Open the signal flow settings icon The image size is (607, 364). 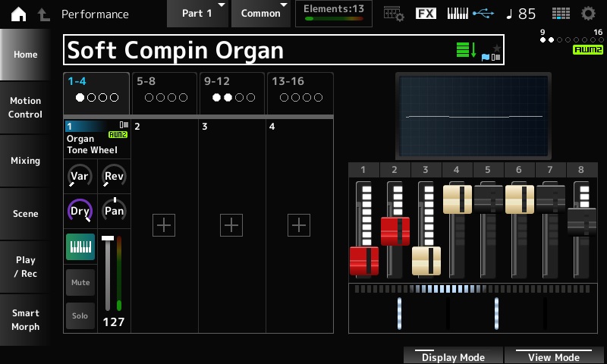393,14
